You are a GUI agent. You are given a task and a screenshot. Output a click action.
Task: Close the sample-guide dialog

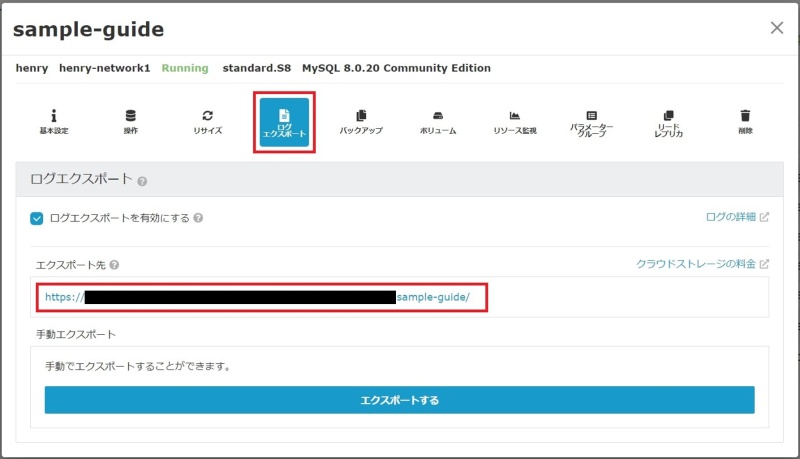(777, 28)
